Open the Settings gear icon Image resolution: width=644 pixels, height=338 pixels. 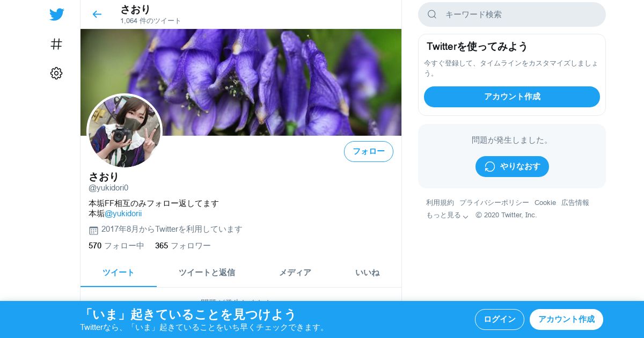(x=56, y=74)
